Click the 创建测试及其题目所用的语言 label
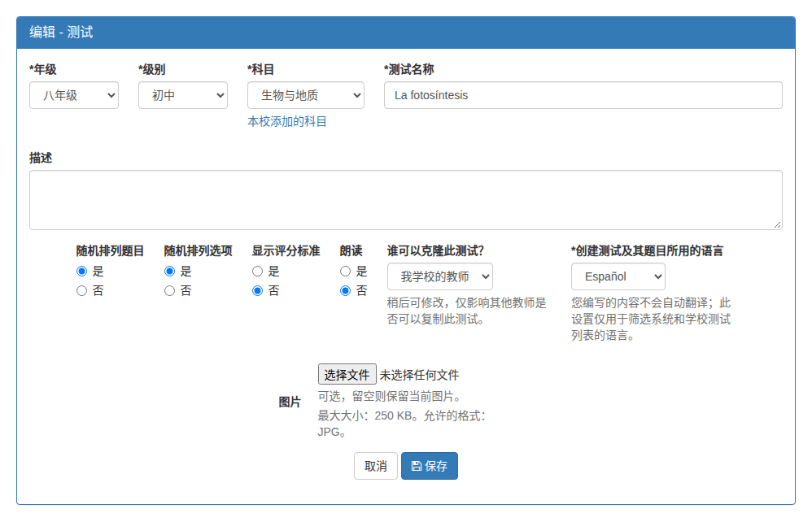This screenshot has width=812, height=522. [x=648, y=251]
